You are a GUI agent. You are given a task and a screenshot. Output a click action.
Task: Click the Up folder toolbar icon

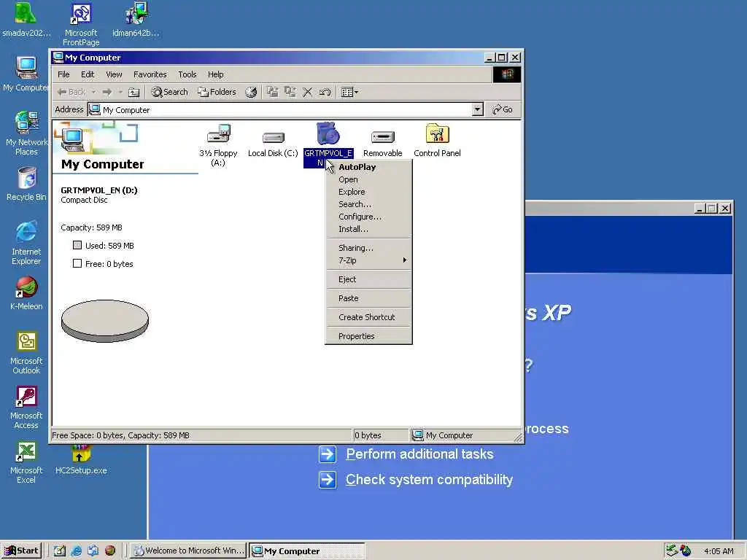[134, 93]
